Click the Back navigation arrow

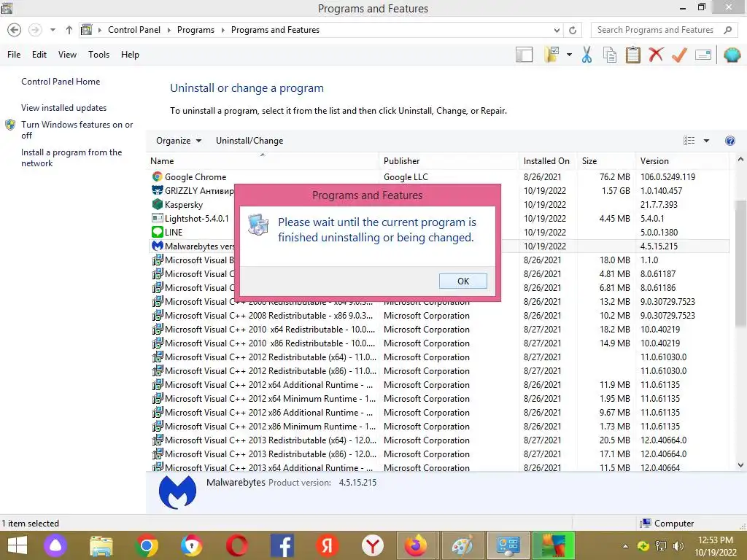[x=15, y=30]
